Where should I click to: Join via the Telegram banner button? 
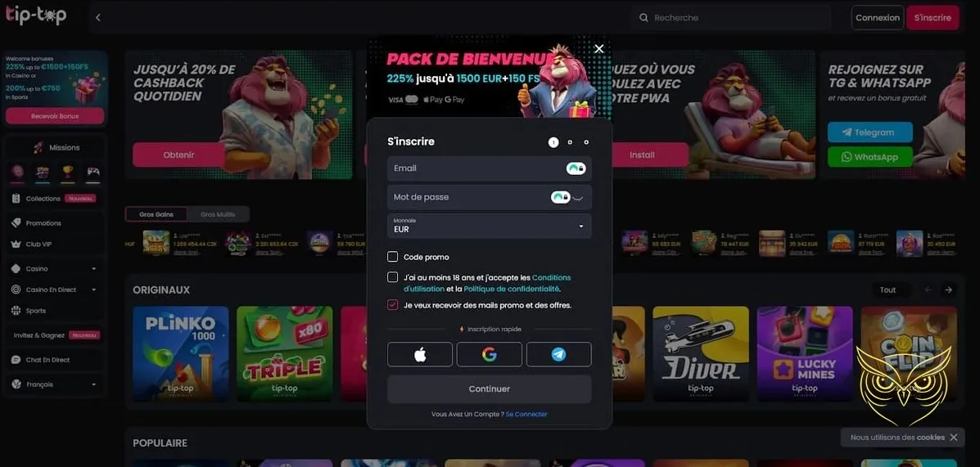coord(870,132)
